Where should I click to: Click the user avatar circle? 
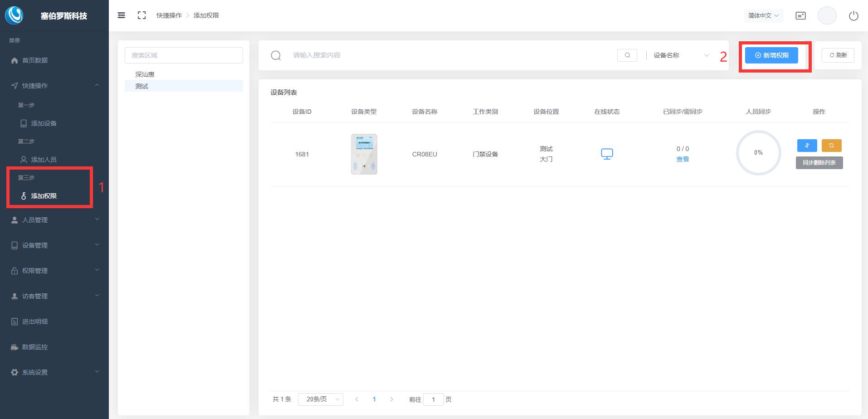[x=827, y=16]
